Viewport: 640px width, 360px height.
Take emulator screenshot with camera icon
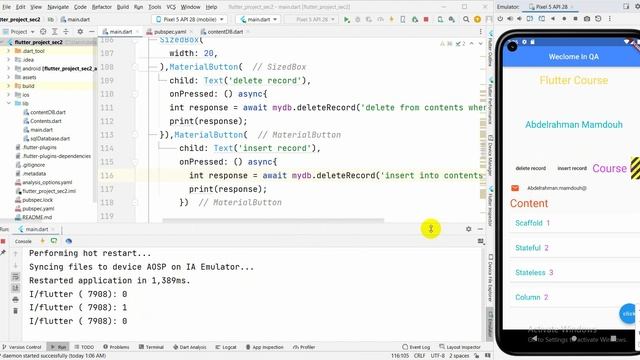pos(587,19)
